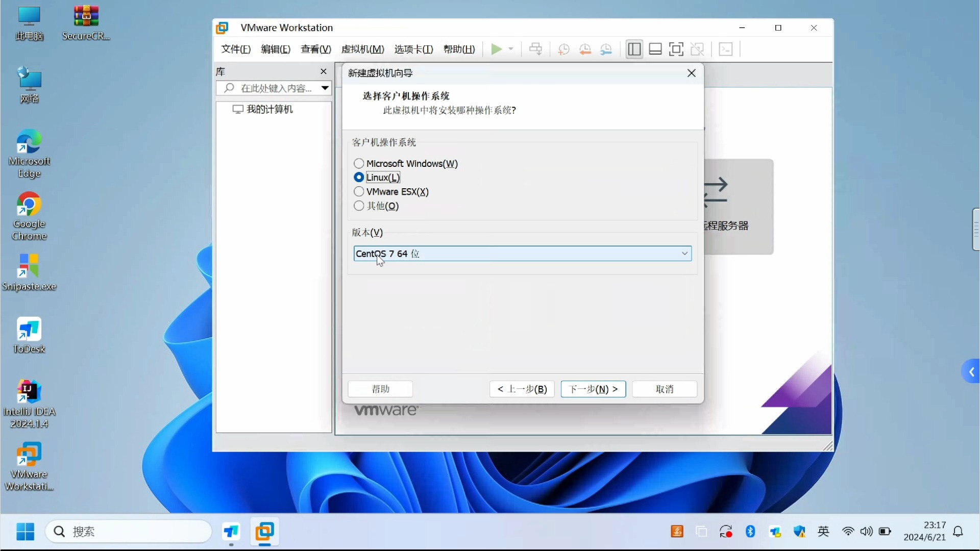The height and width of the screenshot is (551, 980).
Task: Open the power options dropdown arrow
Action: (512, 49)
